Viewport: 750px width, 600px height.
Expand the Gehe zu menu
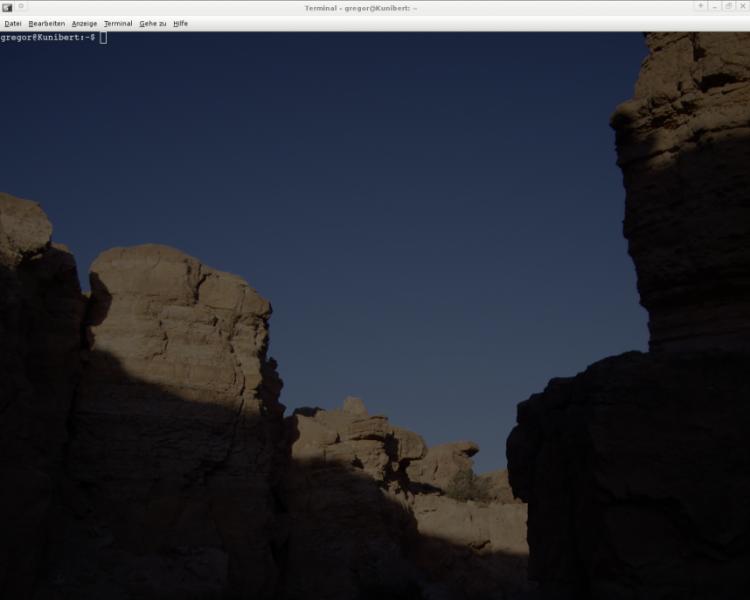click(x=153, y=23)
